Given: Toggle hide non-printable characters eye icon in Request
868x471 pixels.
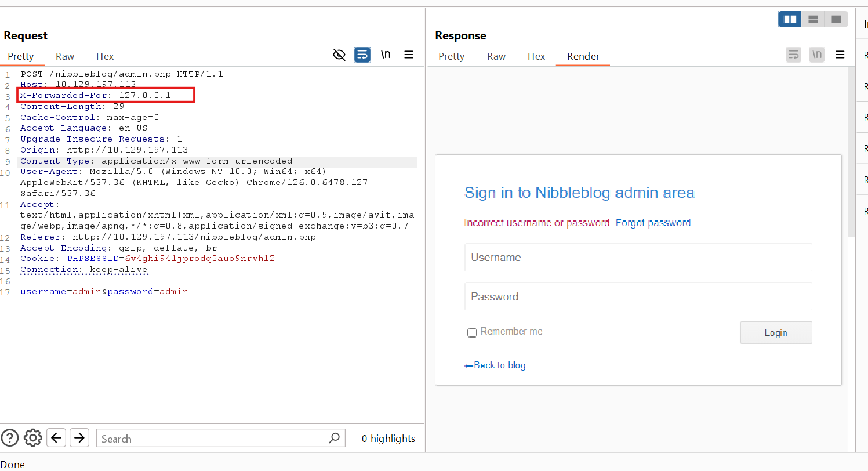Looking at the screenshot, I should click(x=339, y=55).
